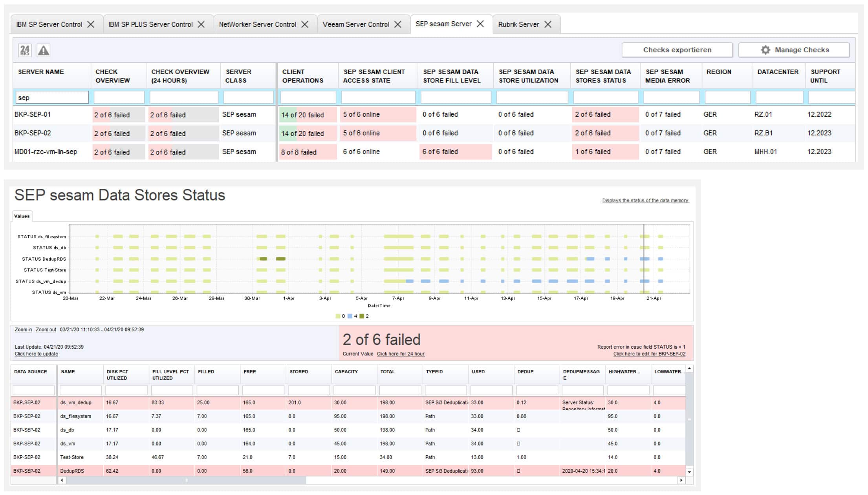
Task: Select the Values chart tab
Action: pyautogui.click(x=22, y=216)
